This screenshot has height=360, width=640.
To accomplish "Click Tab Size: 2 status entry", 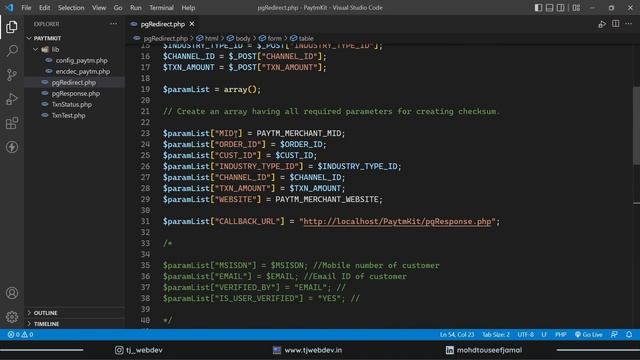I will coord(496,335).
